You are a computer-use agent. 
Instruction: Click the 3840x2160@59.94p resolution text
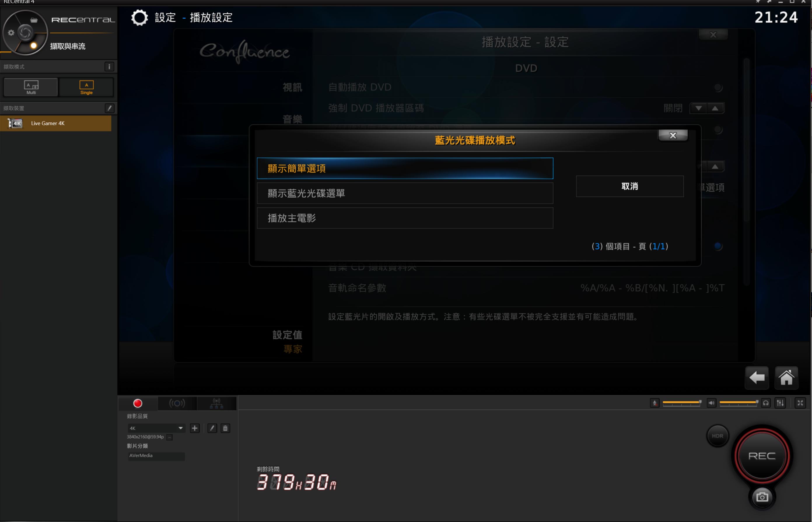pos(145,437)
